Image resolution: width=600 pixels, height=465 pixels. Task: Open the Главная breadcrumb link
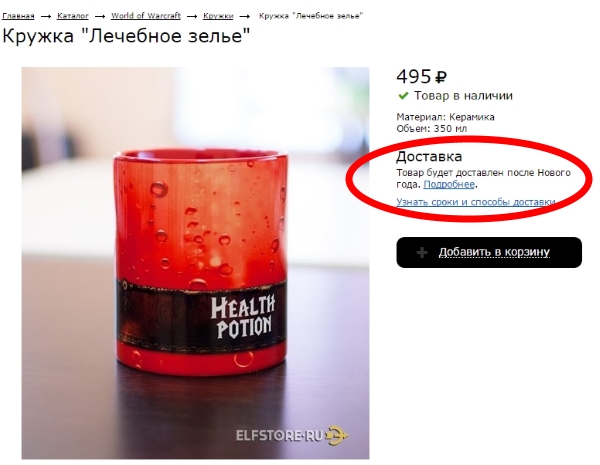pyautogui.click(x=18, y=16)
